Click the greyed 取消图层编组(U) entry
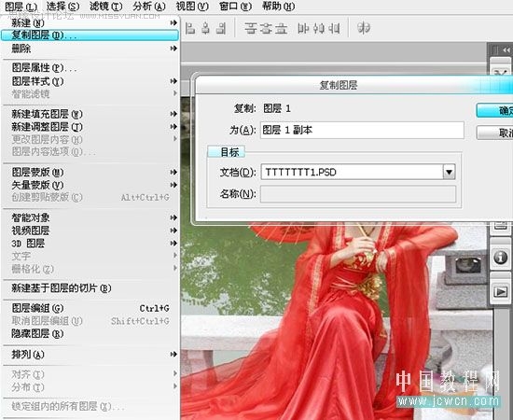The image size is (513, 420). click(90, 321)
